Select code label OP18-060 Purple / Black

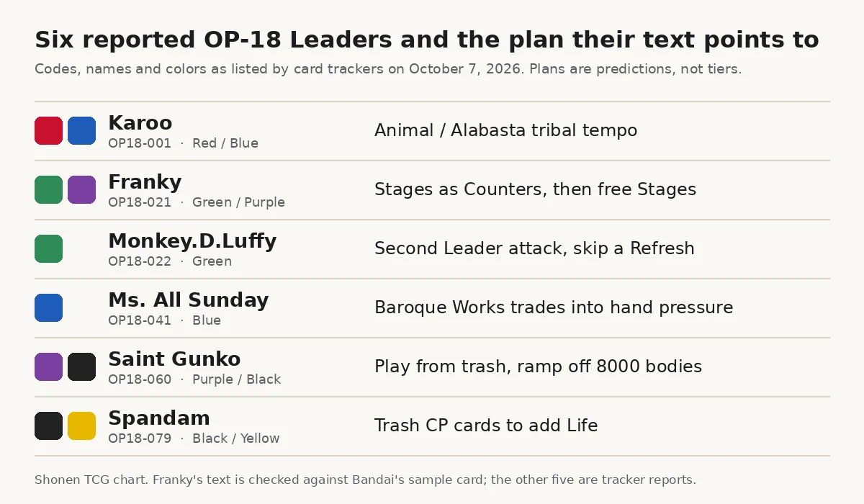point(194,379)
